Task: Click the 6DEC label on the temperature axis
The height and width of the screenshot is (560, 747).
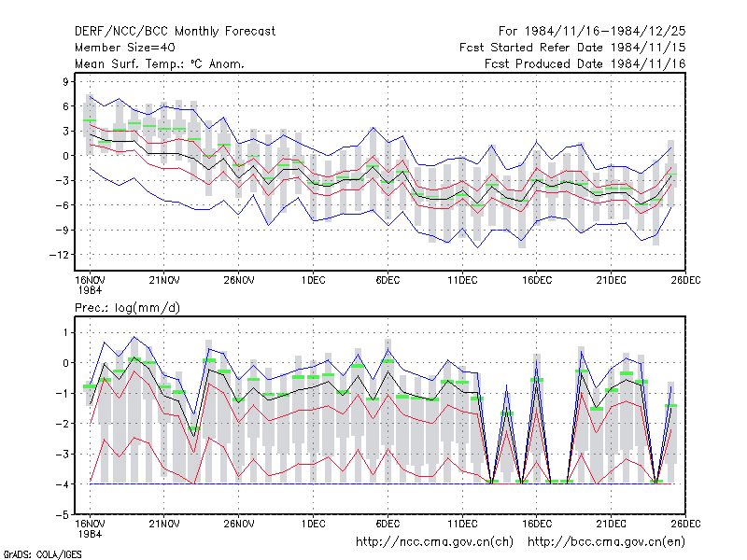Action: 388,280
